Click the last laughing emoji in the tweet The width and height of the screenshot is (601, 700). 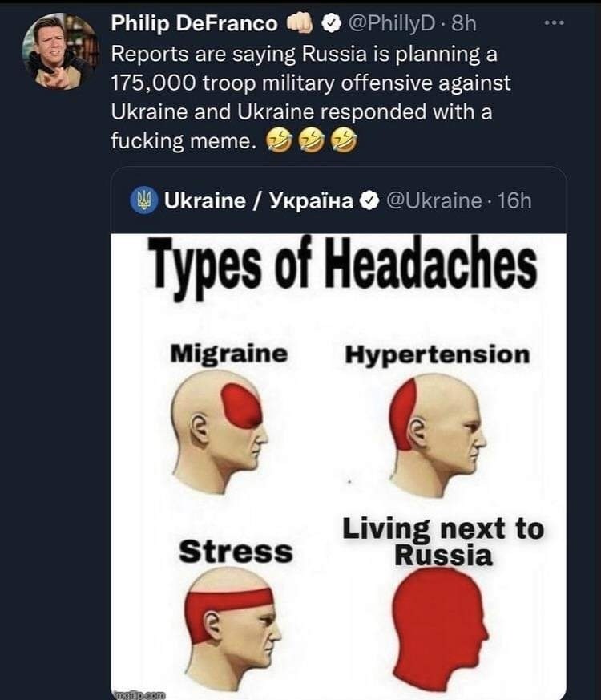(345, 141)
